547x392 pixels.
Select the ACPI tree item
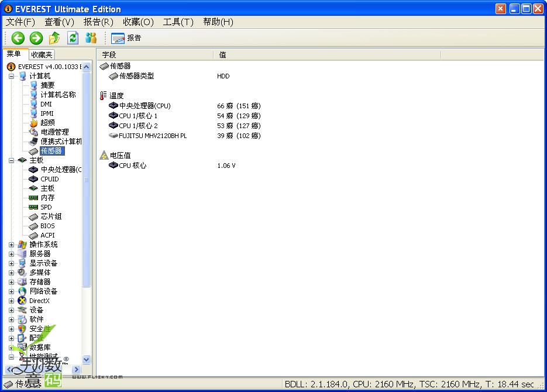47,235
